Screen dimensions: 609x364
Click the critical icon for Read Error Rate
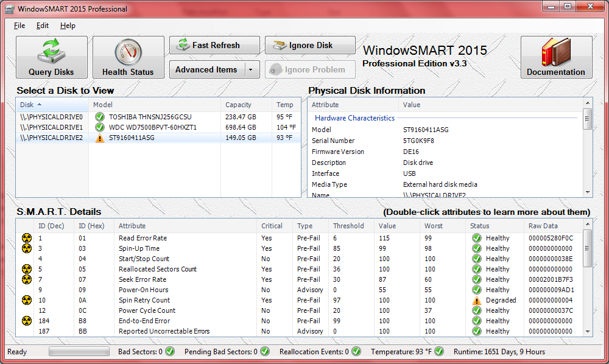click(x=26, y=238)
